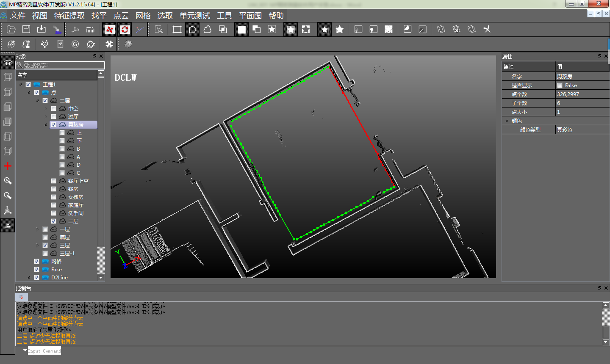Uncheck the 男孩房 checkbox in tree
Image resolution: width=610 pixels, height=364 pixels.
pos(54,124)
